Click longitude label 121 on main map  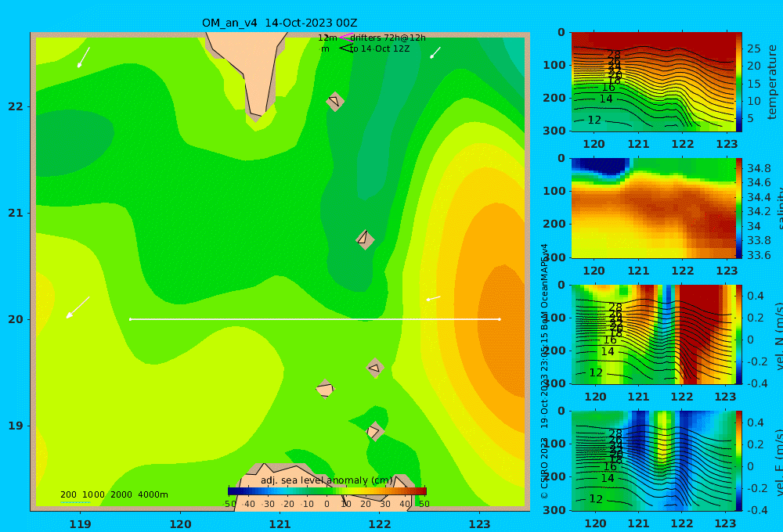(x=280, y=524)
